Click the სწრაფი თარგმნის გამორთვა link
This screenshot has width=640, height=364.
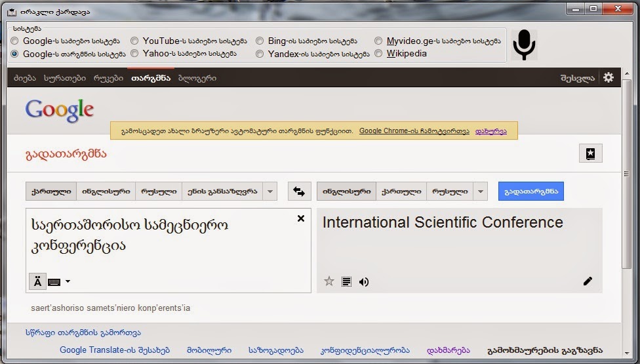[83, 333]
